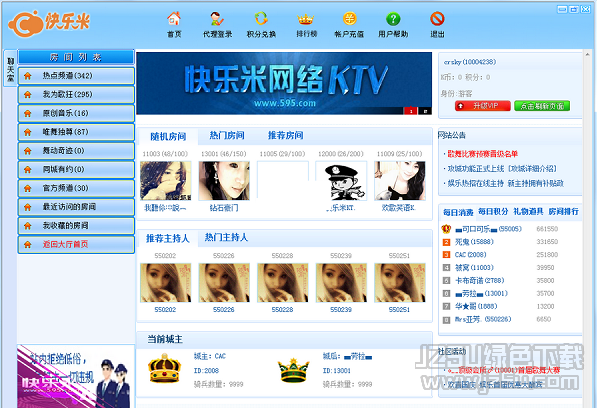The image size is (597, 408).
Task: Switch the banner to slide 2
Action: pyautogui.click(x=425, y=111)
